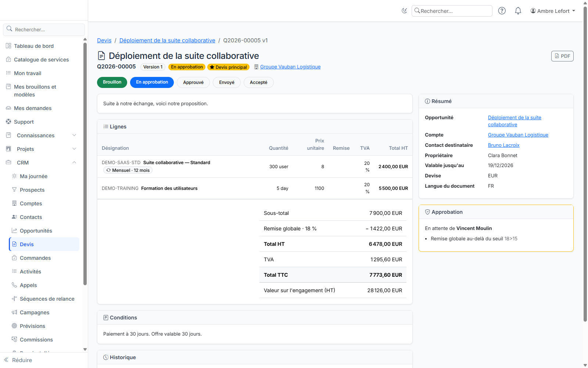This screenshot has height=368, width=588.
Task: Export the quote as PDF
Action: [562, 56]
